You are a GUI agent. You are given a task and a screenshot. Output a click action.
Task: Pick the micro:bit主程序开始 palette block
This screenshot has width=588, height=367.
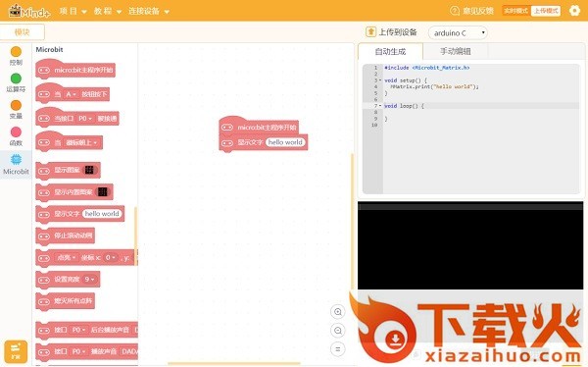[x=75, y=70]
